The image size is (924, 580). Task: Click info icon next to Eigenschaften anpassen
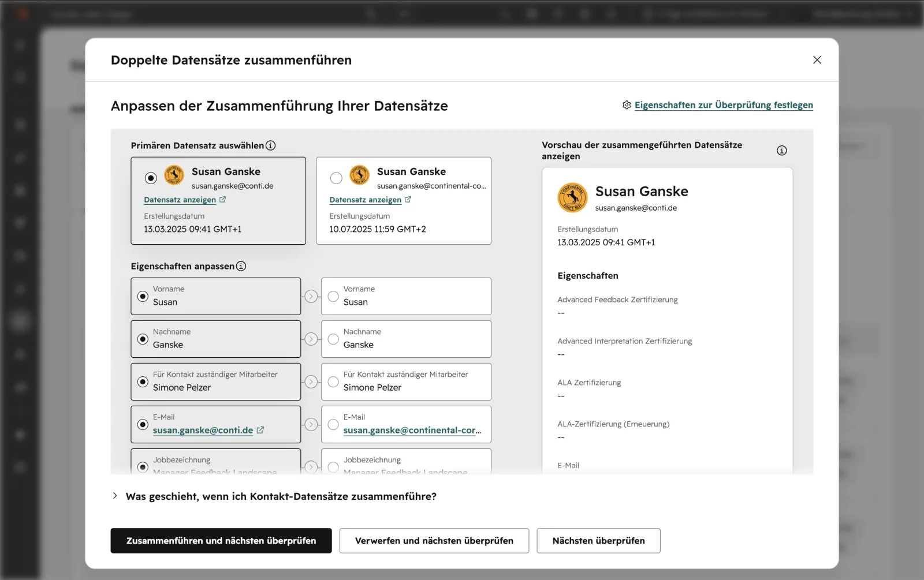241,266
